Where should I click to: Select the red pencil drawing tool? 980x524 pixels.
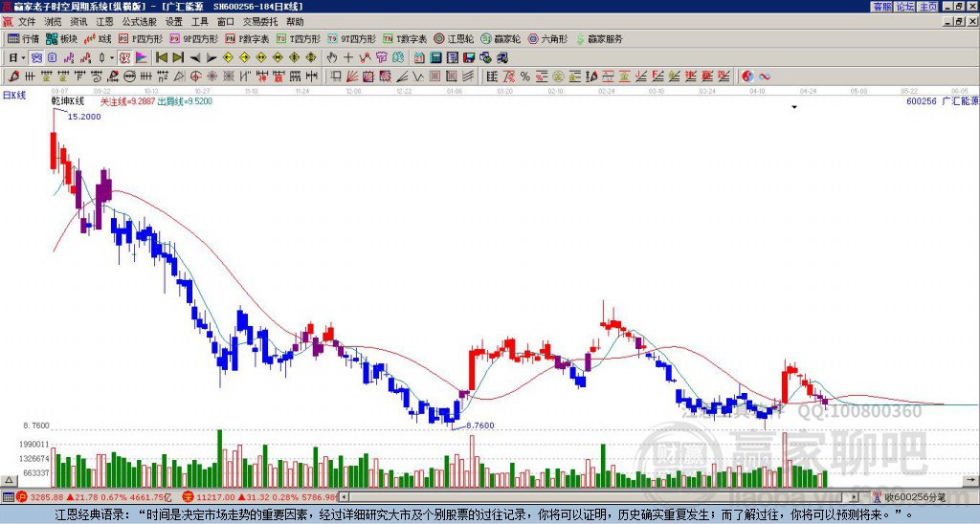click(x=13, y=76)
